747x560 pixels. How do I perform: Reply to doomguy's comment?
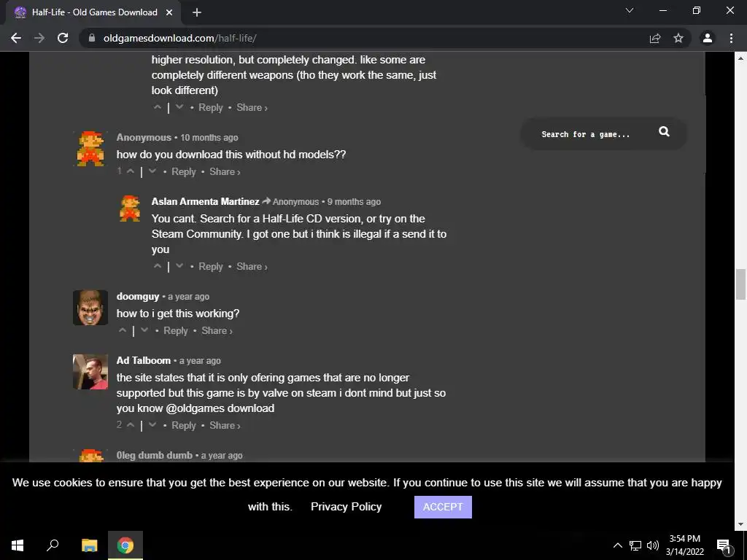(176, 330)
